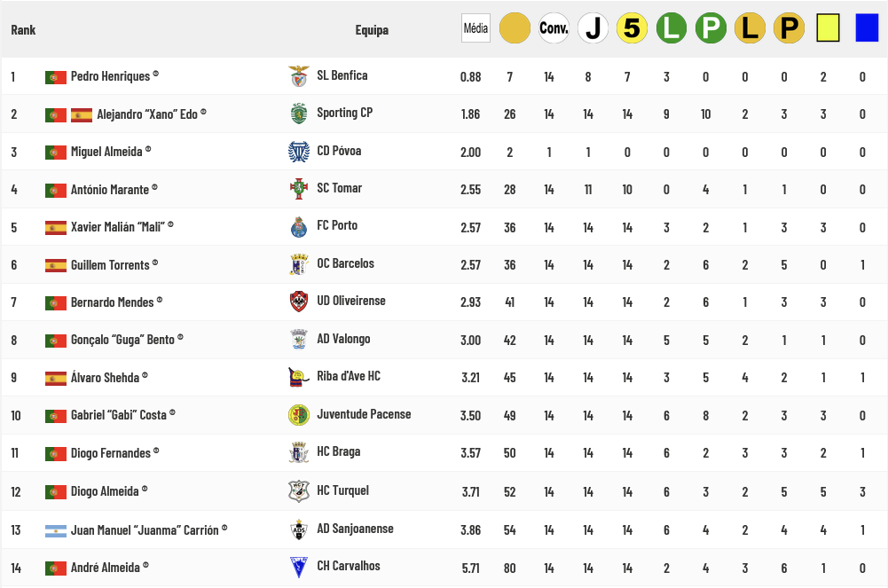Open the Sporting CP team link
888x588 pixels.
[x=344, y=113]
